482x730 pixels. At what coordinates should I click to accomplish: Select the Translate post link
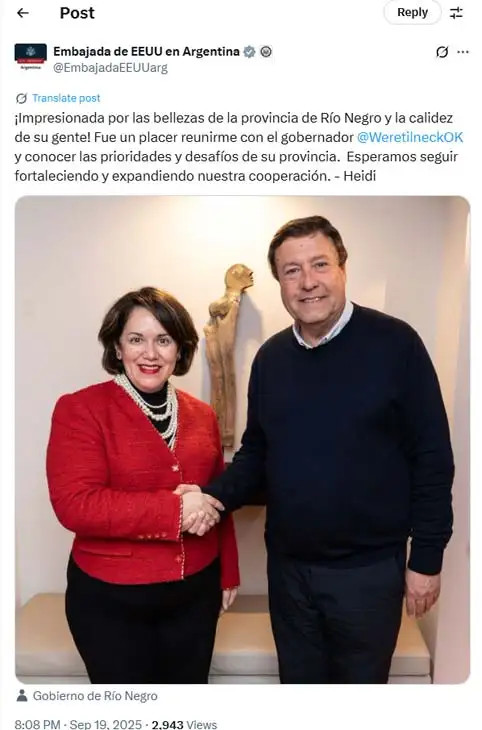point(66,98)
